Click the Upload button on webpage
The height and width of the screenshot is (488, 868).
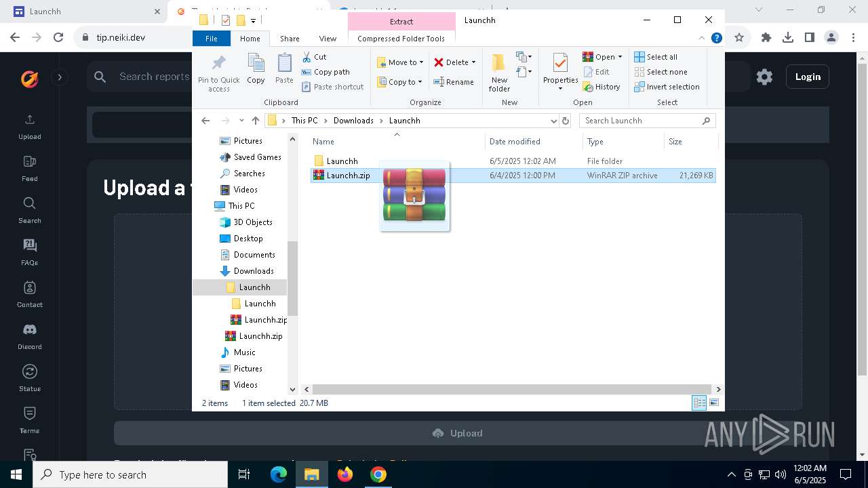(458, 433)
